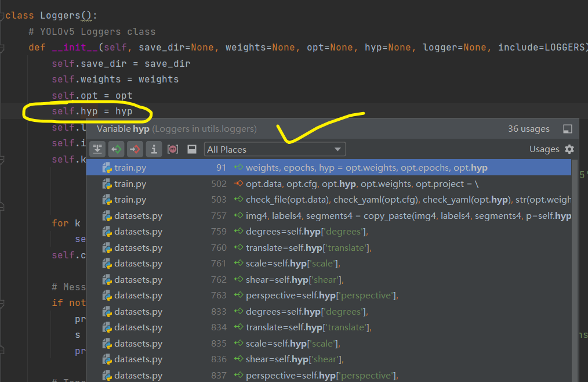Click the circled m filter icon in toolbar
Screen dimensions: 588x382
172,149
